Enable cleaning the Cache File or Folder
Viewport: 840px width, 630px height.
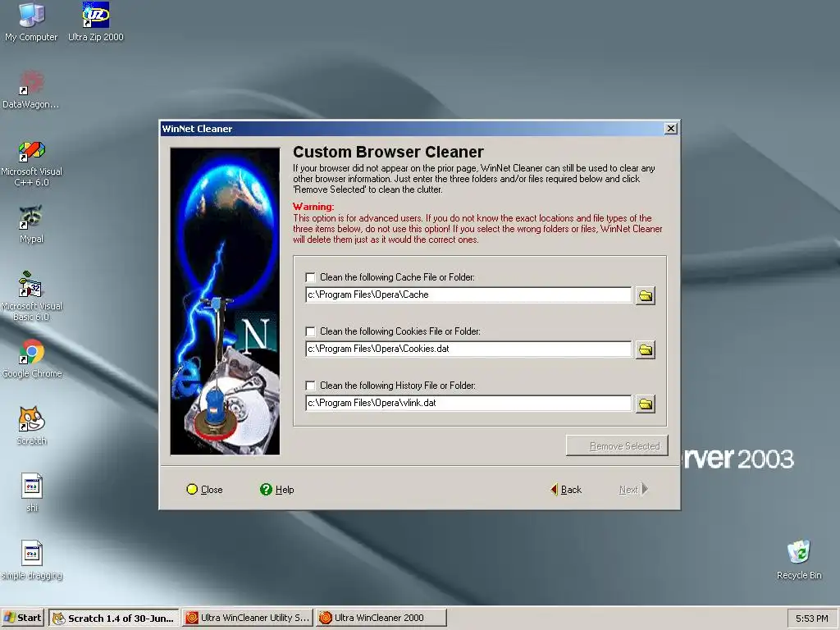pyautogui.click(x=310, y=277)
